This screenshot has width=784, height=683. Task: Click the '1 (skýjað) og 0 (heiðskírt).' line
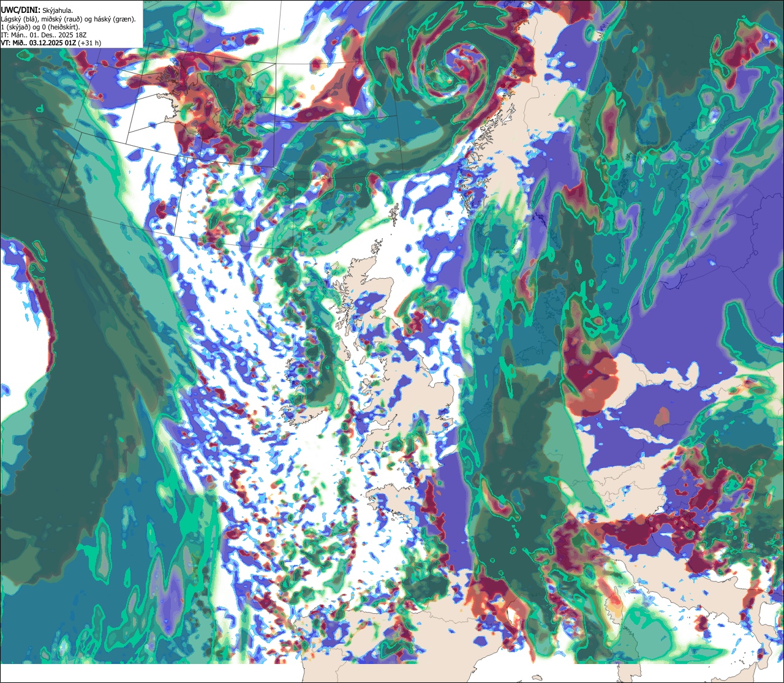pyautogui.click(x=40, y=27)
